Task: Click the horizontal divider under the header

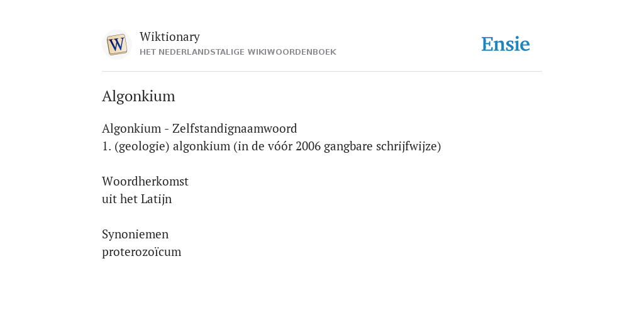Action: point(322,72)
